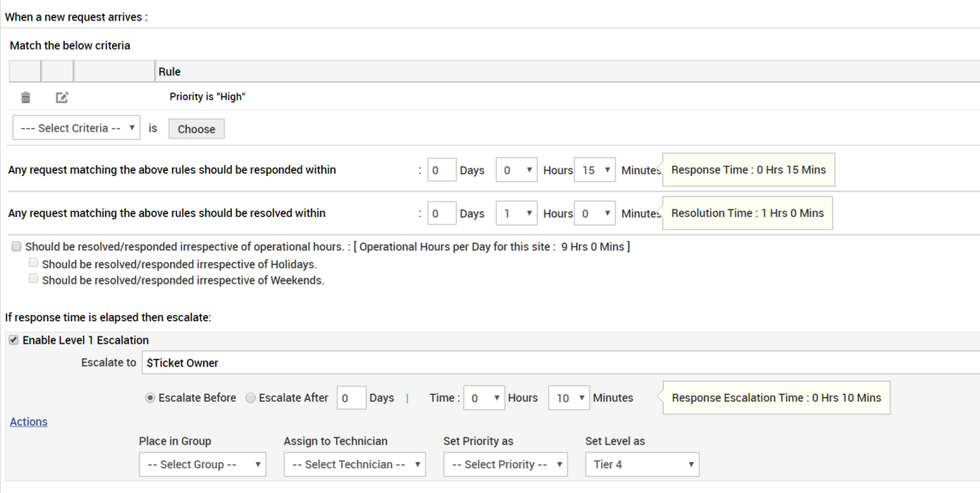Enable irrespective of operational hours checkbox
This screenshot has height=493, width=980.
[x=17, y=247]
